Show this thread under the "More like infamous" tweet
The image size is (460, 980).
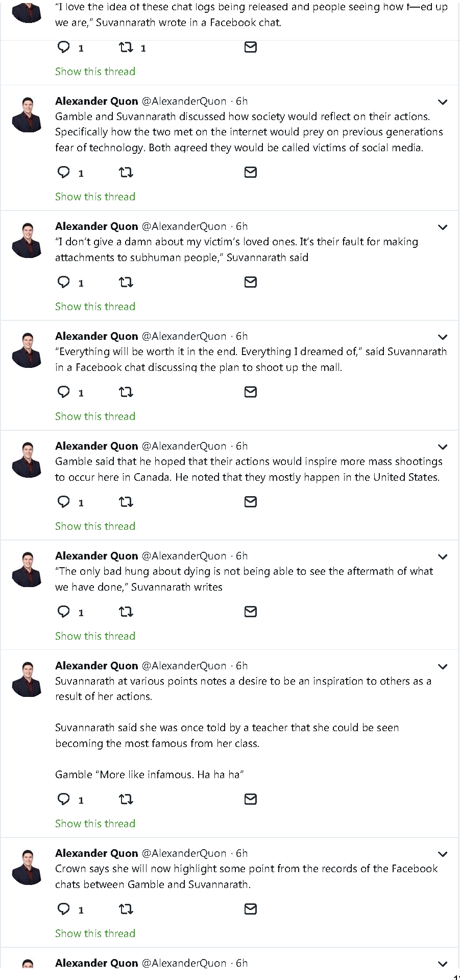95,824
